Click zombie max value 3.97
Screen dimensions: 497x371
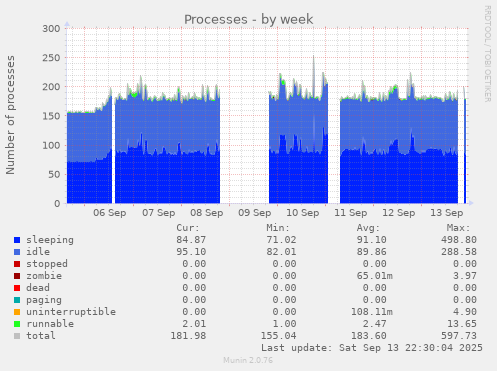coord(465,276)
